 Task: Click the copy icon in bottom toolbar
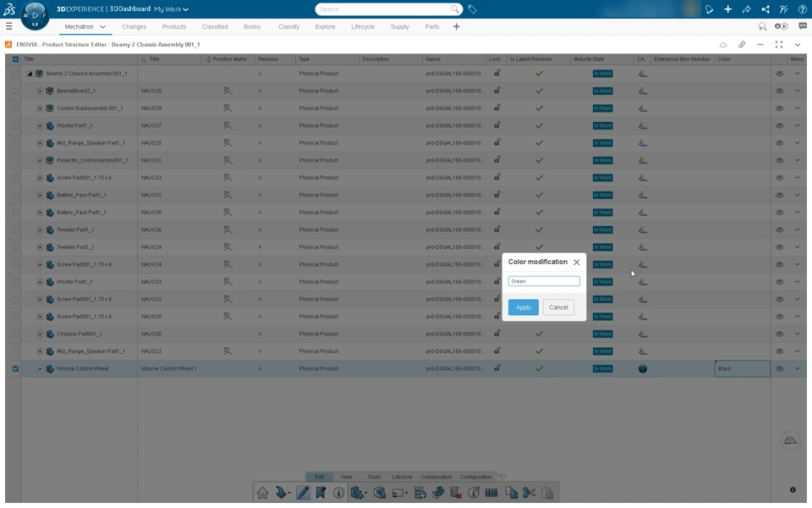point(511,493)
